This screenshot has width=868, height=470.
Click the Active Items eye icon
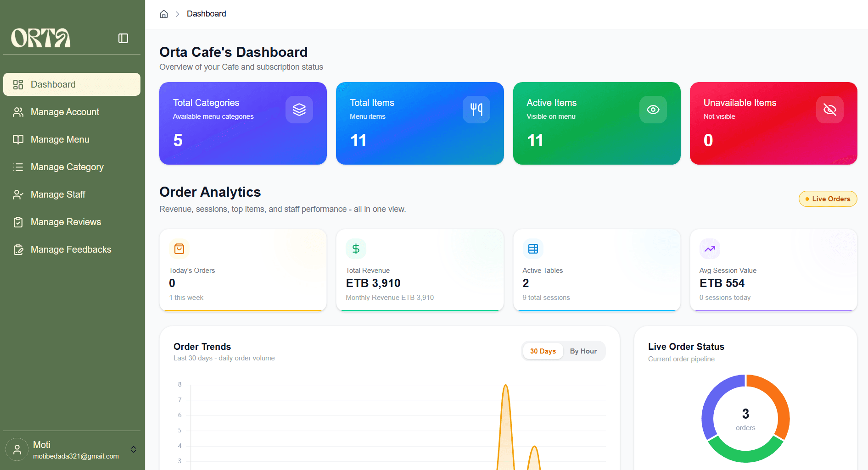(x=653, y=110)
